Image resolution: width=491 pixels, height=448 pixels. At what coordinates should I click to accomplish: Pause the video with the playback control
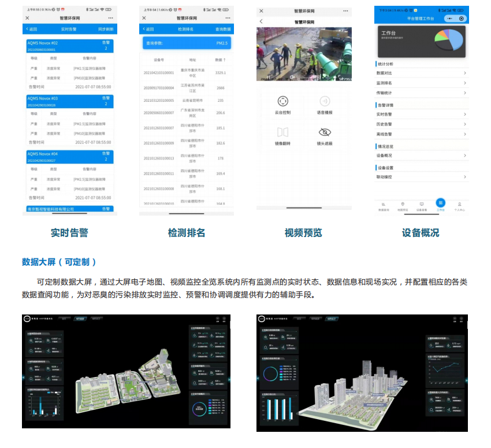click(269, 77)
